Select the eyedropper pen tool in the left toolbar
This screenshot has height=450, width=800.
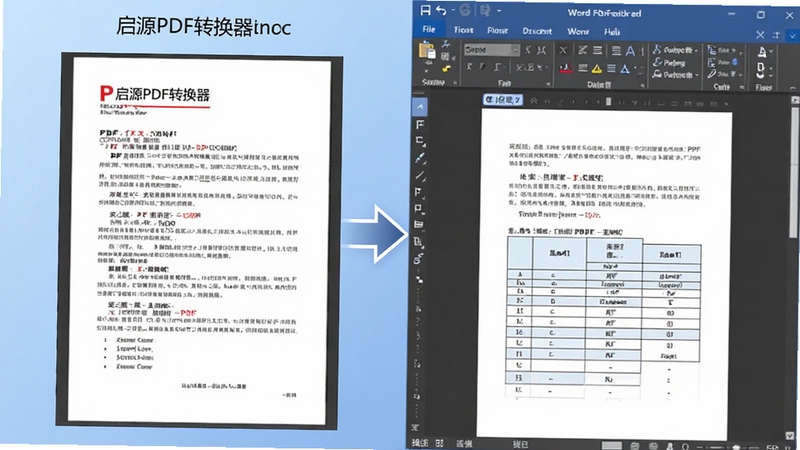tap(419, 158)
